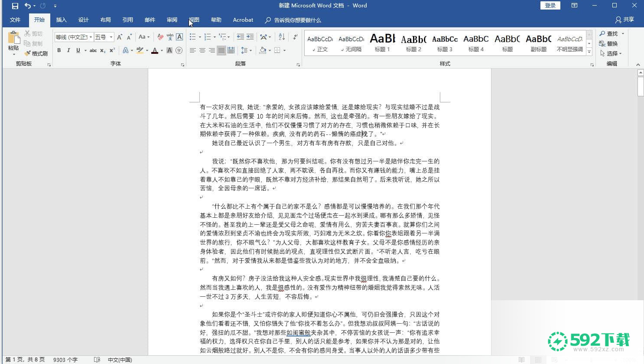Apply the Heading 3 (标题 3) style
644x364 pixels.
pos(445,43)
